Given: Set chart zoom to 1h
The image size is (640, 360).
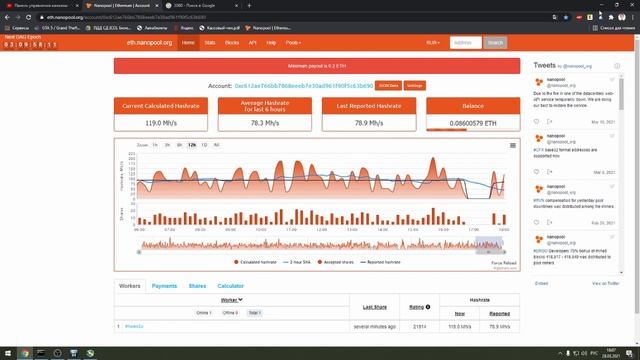Looking at the screenshot, I should (155, 145).
